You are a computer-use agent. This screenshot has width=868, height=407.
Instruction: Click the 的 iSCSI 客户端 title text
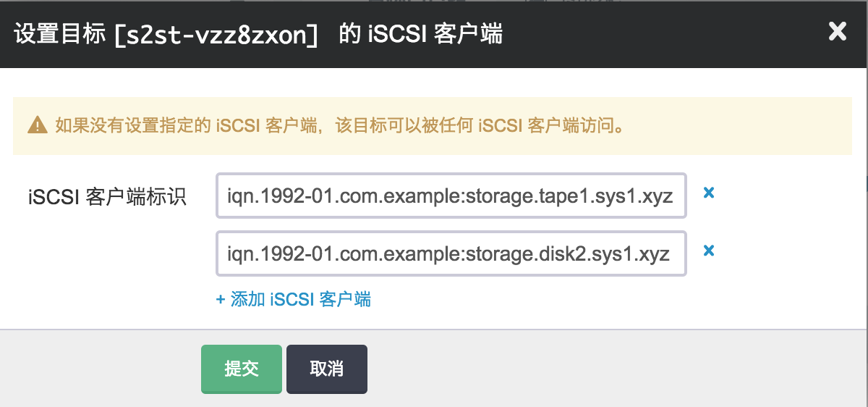coord(420,34)
